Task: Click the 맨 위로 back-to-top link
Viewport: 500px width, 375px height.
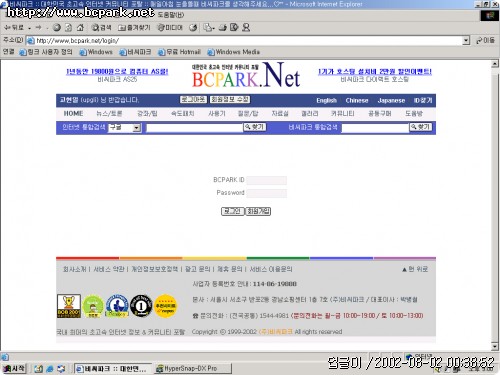Action: pos(415,269)
